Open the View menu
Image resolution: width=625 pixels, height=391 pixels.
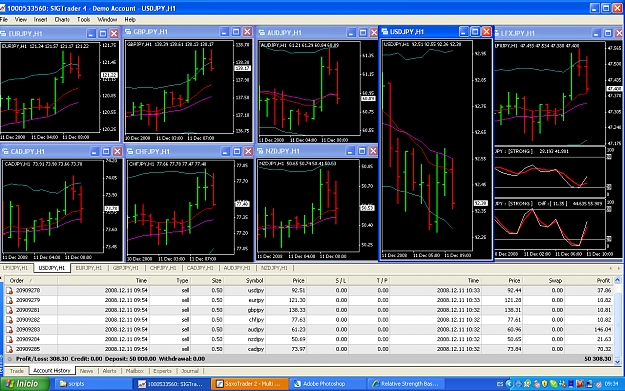point(21,19)
